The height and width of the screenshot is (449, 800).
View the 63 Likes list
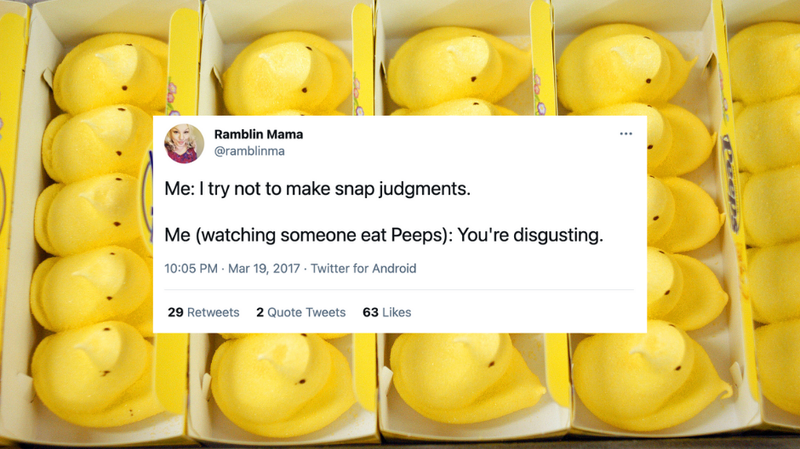tap(387, 312)
